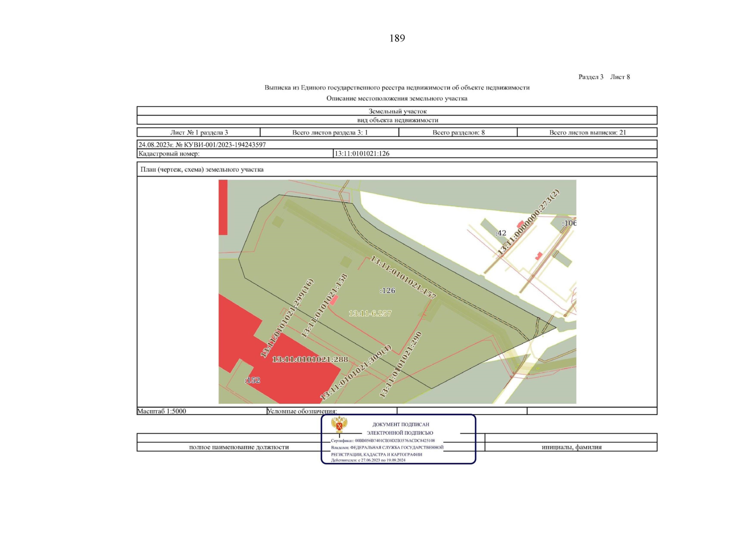Click the 'Условные обозначения' legend cell
The width and height of the screenshot is (756, 535).
tap(302, 411)
